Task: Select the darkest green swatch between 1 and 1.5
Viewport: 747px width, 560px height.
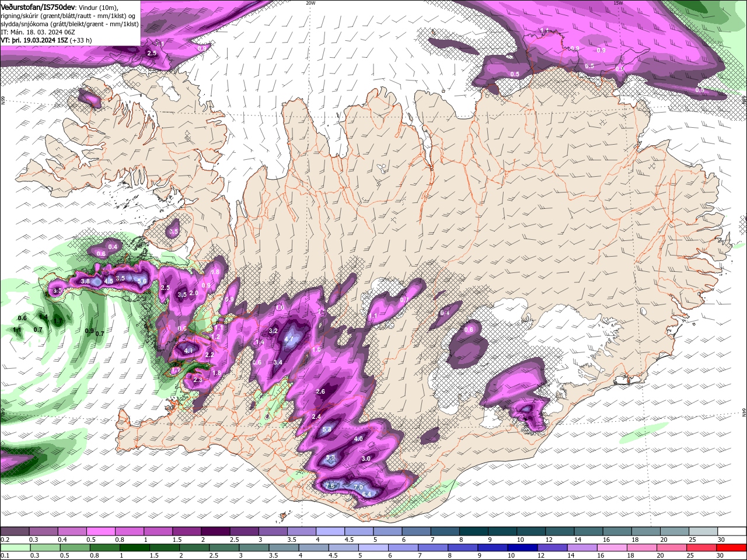Action: click(x=135, y=548)
